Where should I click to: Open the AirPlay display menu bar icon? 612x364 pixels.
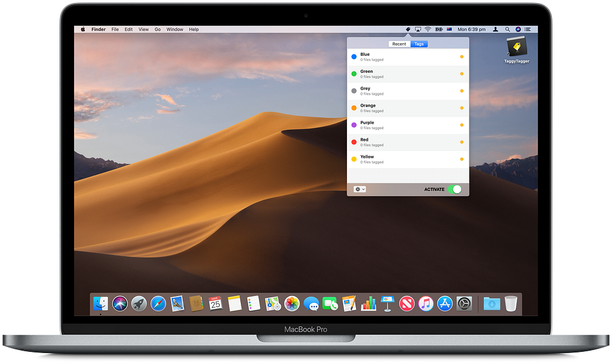click(418, 29)
